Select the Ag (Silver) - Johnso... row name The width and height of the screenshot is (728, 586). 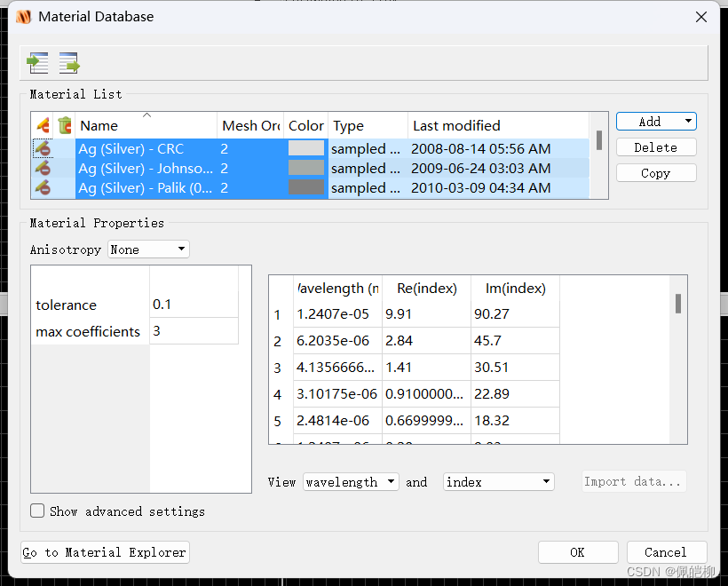pyautogui.click(x=146, y=168)
